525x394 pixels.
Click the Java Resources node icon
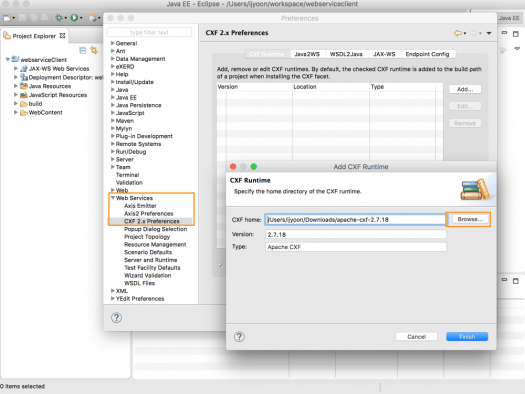click(24, 86)
